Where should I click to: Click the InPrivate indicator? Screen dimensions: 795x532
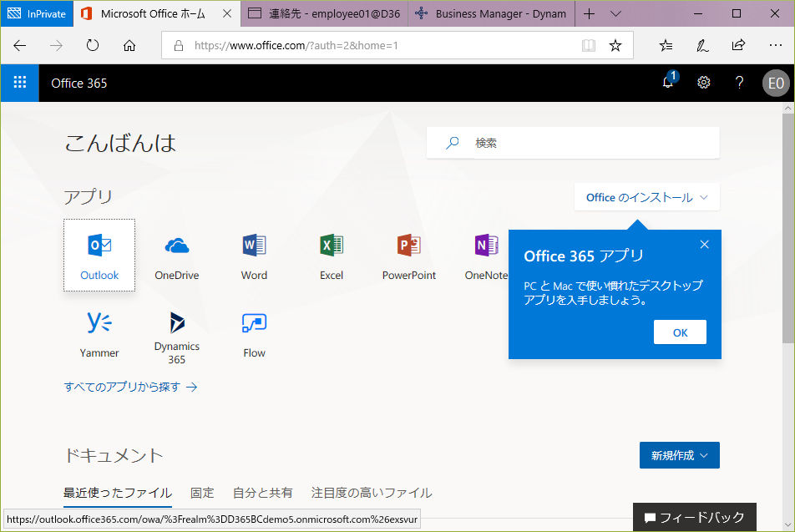37,13
